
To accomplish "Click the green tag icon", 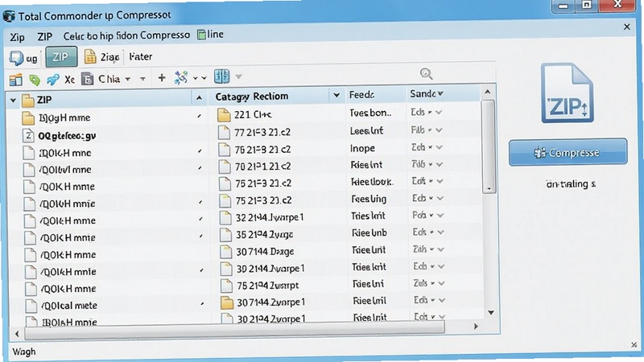I will tap(35, 79).
